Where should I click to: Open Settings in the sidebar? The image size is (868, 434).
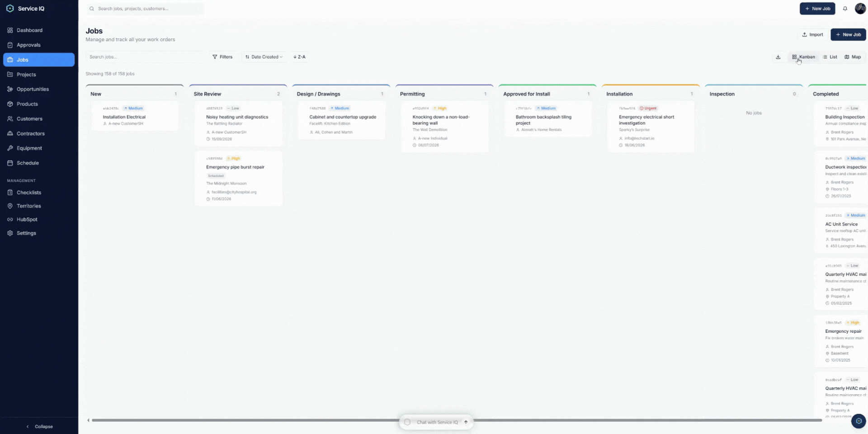click(39, 233)
